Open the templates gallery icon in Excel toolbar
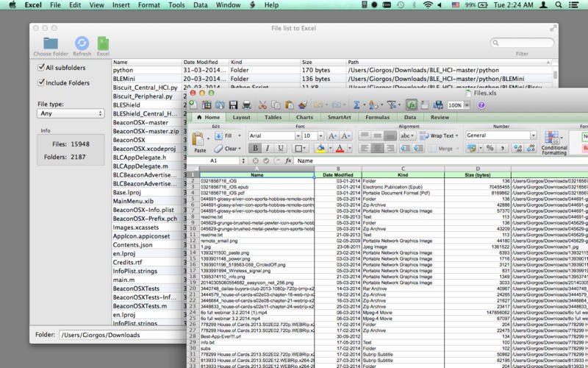This screenshot has width=588, height=368. pos(207,105)
